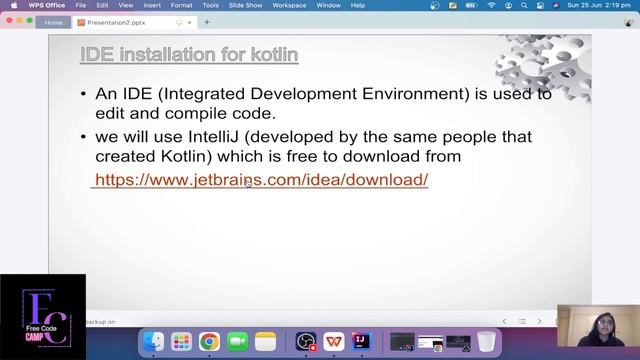Open the View menu
Image resolution: width=640 pixels, height=360 pixels.
(x=126, y=5)
